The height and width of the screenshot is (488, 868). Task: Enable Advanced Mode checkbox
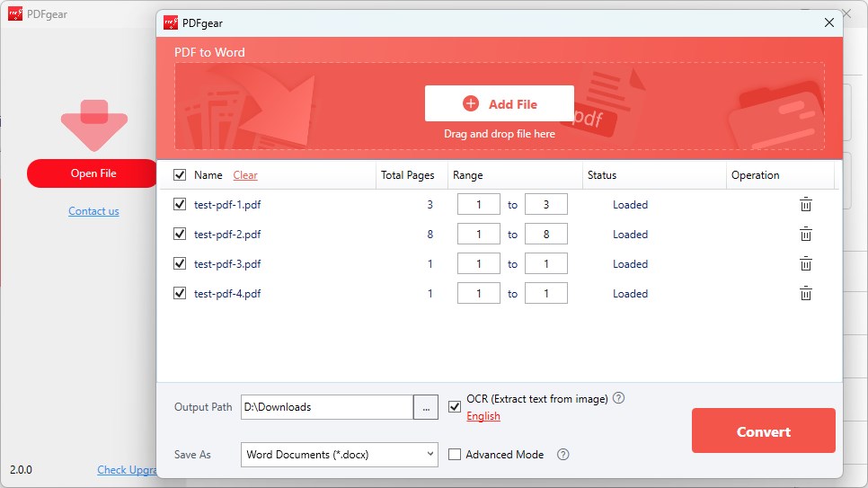tap(455, 454)
